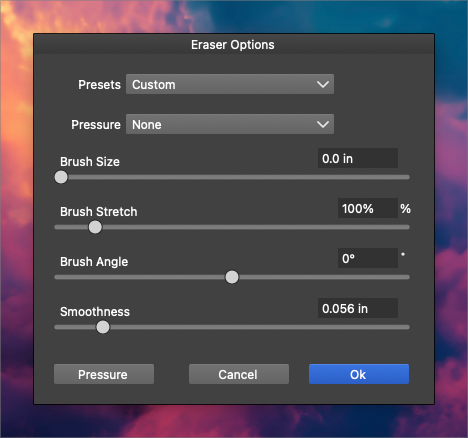Focus the Brush Size value field
This screenshot has width=468, height=438.
pyautogui.click(x=358, y=158)
